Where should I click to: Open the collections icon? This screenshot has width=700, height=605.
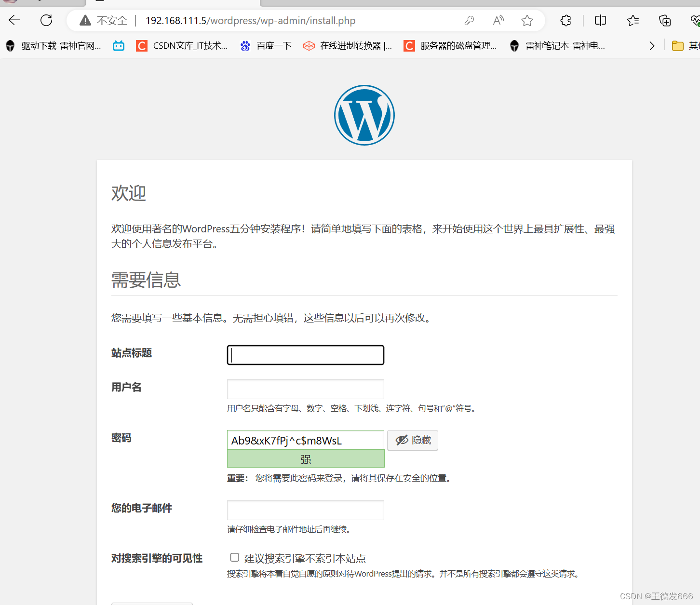(x=665, y=20)
